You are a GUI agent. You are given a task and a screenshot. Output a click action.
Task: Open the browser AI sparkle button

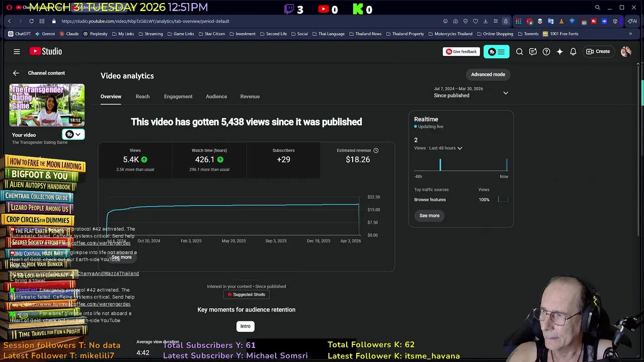(x=632, y=21)
